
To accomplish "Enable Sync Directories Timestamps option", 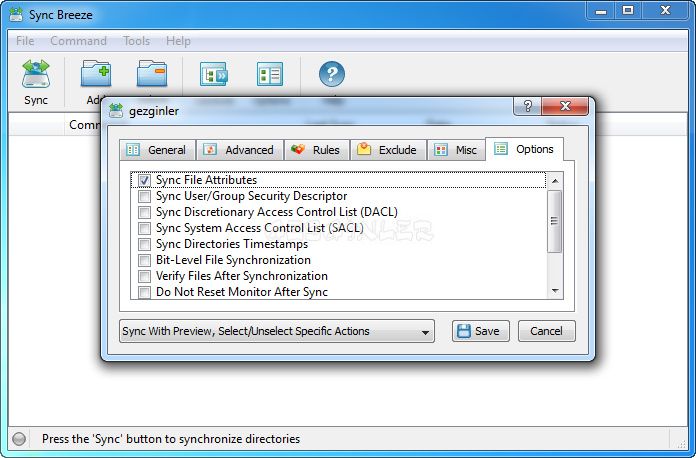I will 144,244.
